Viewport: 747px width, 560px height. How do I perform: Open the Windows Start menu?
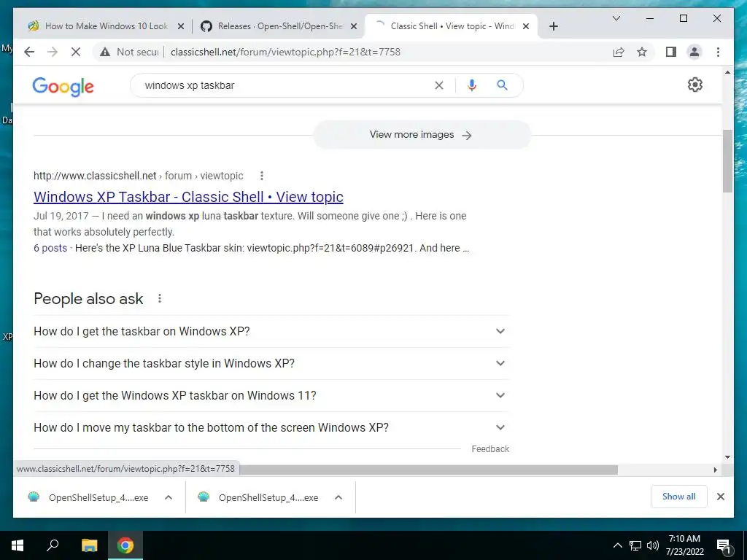18,545
